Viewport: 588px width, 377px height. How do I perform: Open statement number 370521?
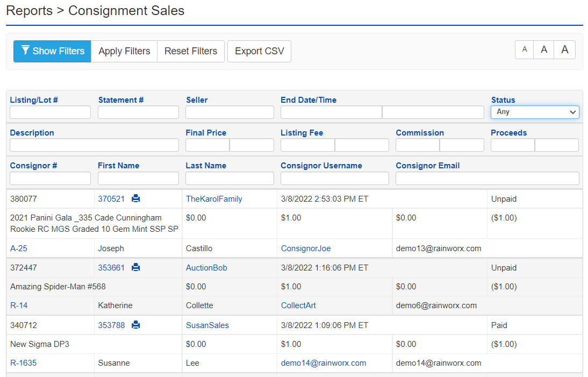click(111, 199)
